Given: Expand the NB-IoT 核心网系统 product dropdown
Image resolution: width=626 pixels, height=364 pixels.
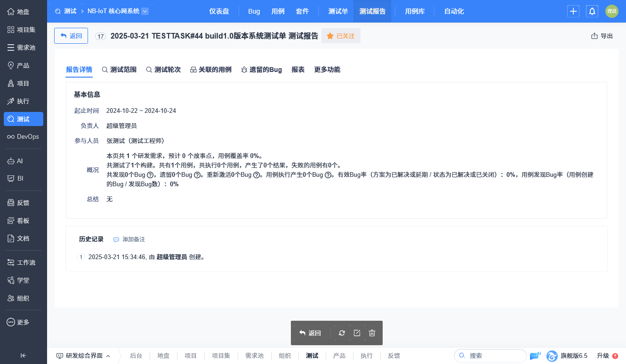Looking at the screenshot, I should pos(145,11).
